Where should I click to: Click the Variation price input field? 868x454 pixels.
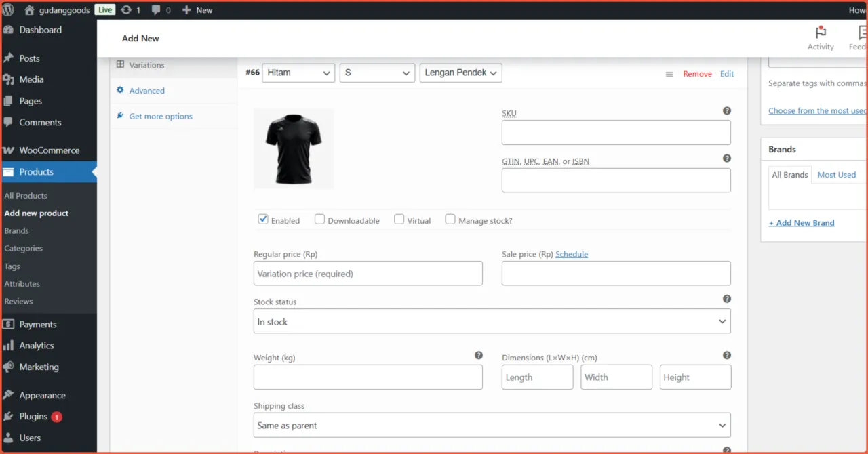[368, 273]
